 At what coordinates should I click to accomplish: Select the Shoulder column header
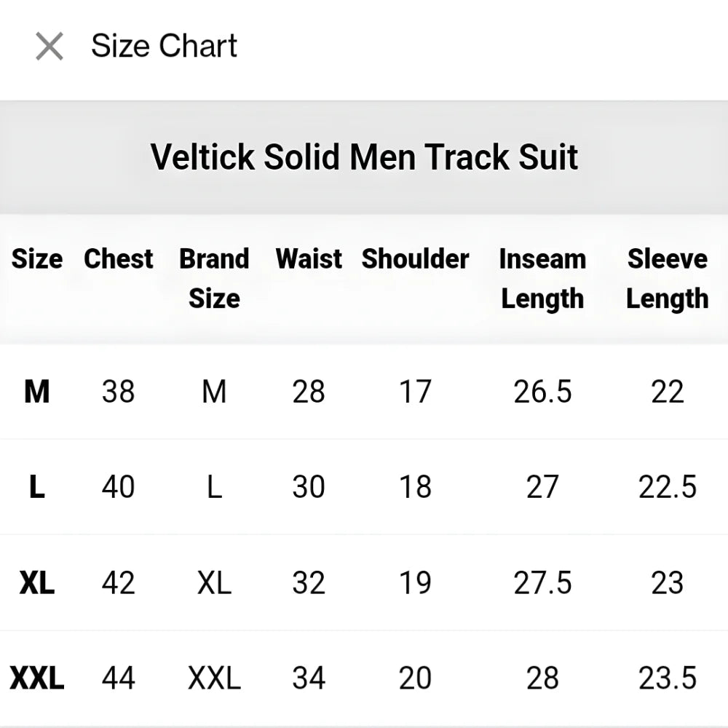(x=415, y=258)
